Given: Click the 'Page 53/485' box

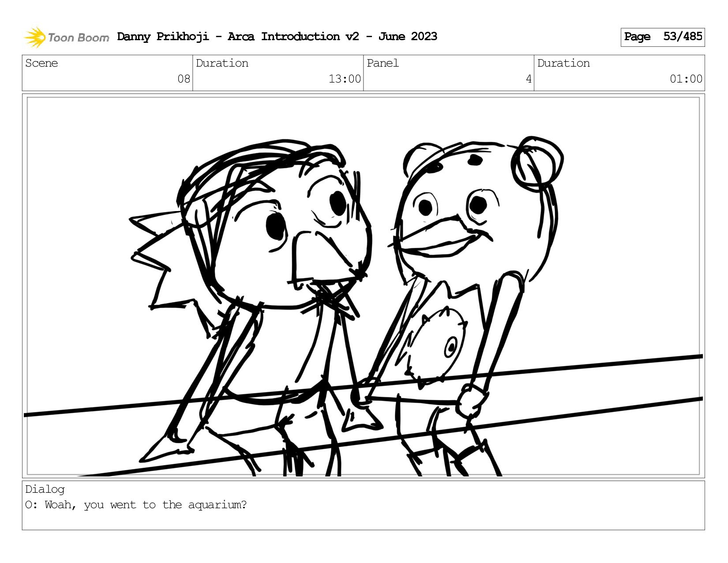Looking at the screenshot, I should coord(662,37).
